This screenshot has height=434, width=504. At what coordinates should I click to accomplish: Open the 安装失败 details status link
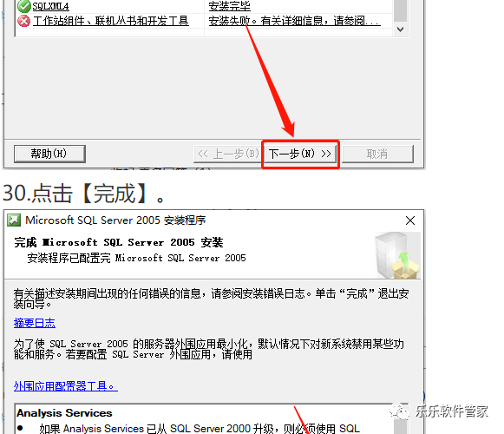point(294,21)
